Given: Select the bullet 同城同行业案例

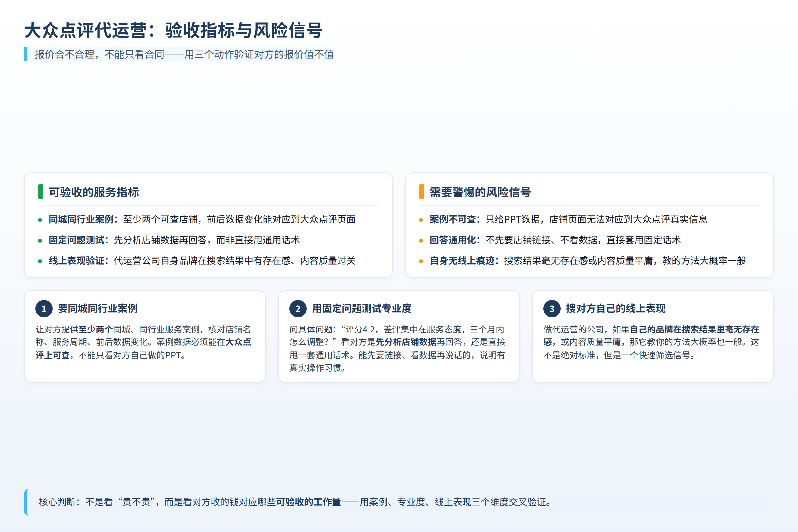Looking at the screenshot, I should 202,219.
